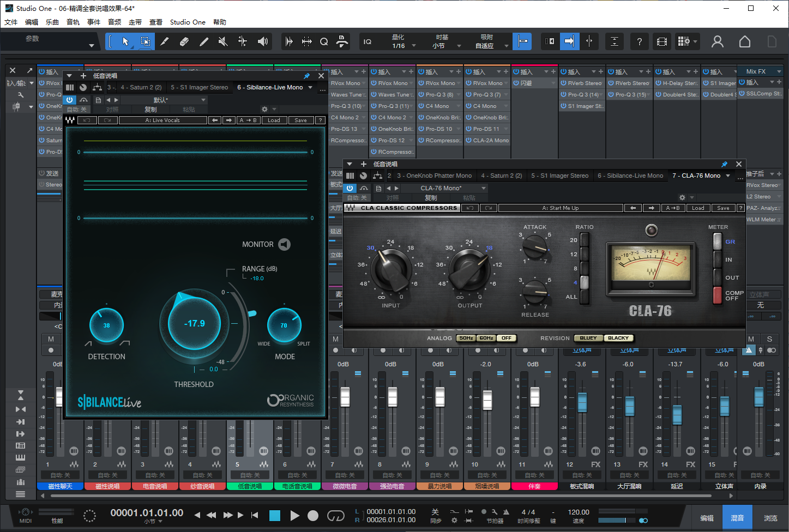Click the A→B compare button on CLA-76
789x532 pixels.
point(673,208)
